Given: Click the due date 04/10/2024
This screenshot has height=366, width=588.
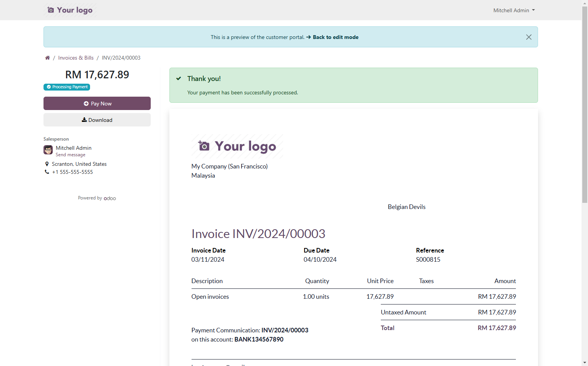Looking at the screenshot, I should pyautogui.click(x=320, y=259).
